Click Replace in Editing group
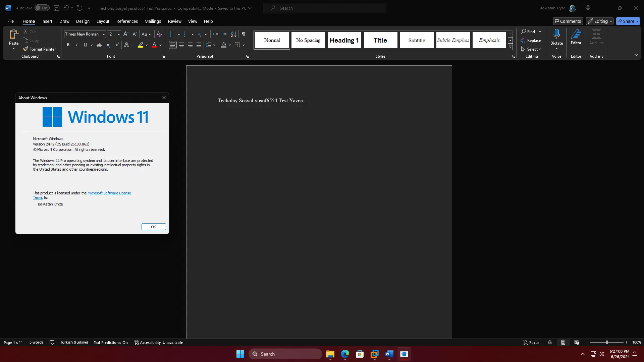Viewport: 644px width, 362px height. tap(531, 41)
